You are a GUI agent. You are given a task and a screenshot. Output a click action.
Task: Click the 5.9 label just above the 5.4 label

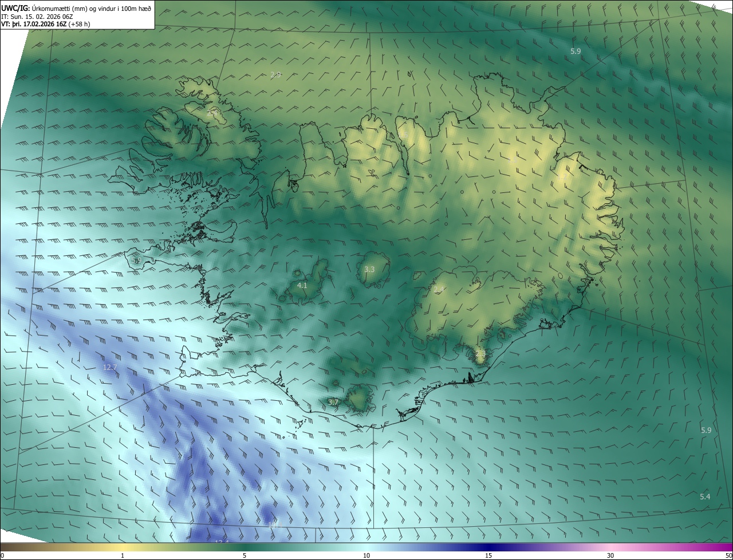(706, 430)
